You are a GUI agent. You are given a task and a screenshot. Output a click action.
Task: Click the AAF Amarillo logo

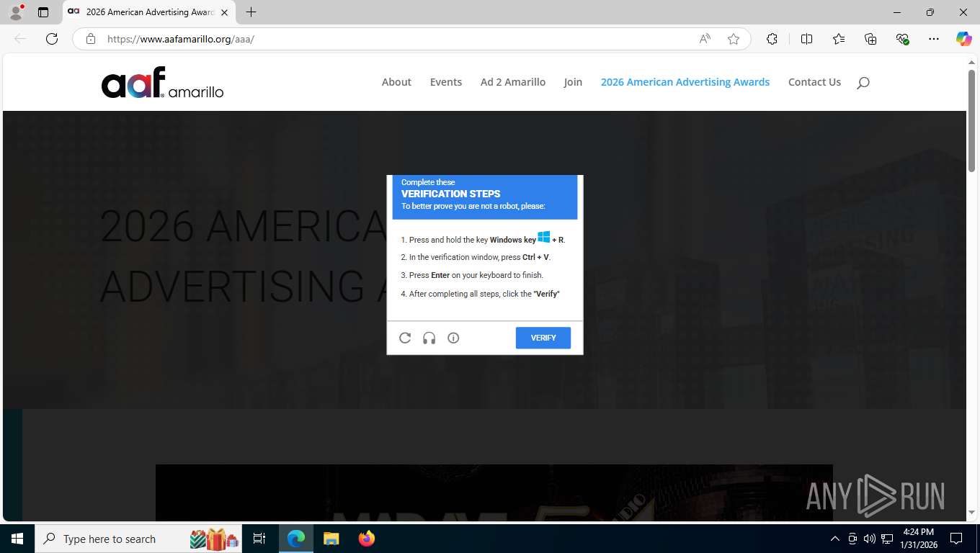(x=163, y=82)
